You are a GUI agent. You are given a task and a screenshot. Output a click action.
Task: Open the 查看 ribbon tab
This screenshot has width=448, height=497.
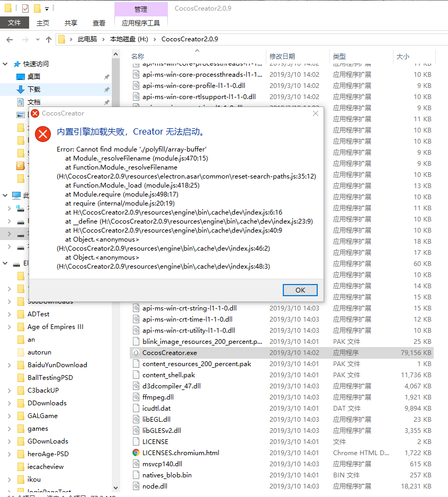tap(98, 23)
